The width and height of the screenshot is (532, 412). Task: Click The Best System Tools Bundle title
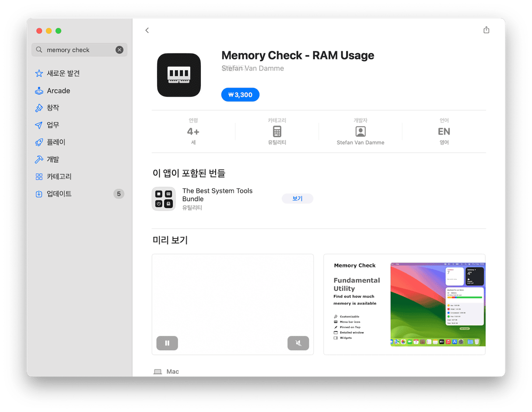click(217, 195)
